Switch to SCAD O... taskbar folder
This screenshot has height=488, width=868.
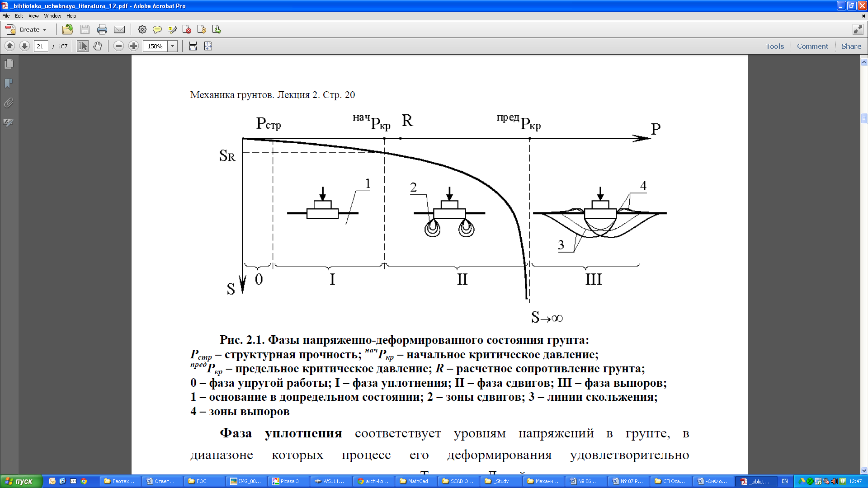tap(458, 481)
